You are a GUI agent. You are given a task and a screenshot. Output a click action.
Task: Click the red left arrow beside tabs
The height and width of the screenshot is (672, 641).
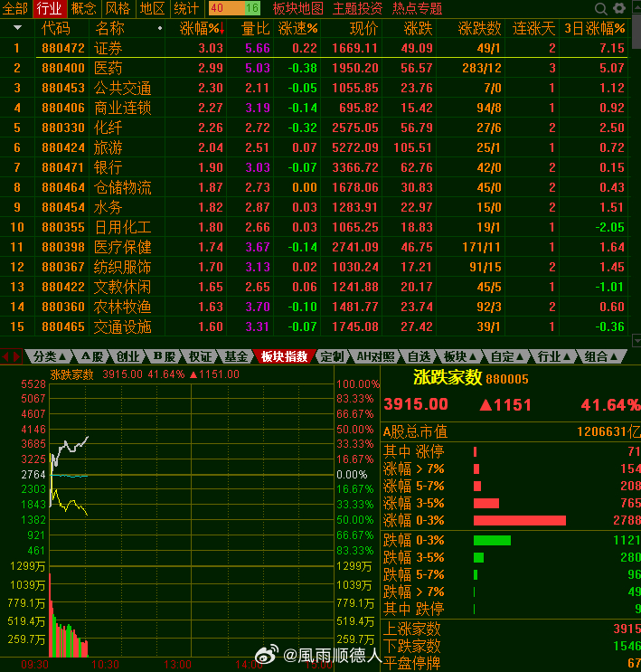(x=5, y=356)
